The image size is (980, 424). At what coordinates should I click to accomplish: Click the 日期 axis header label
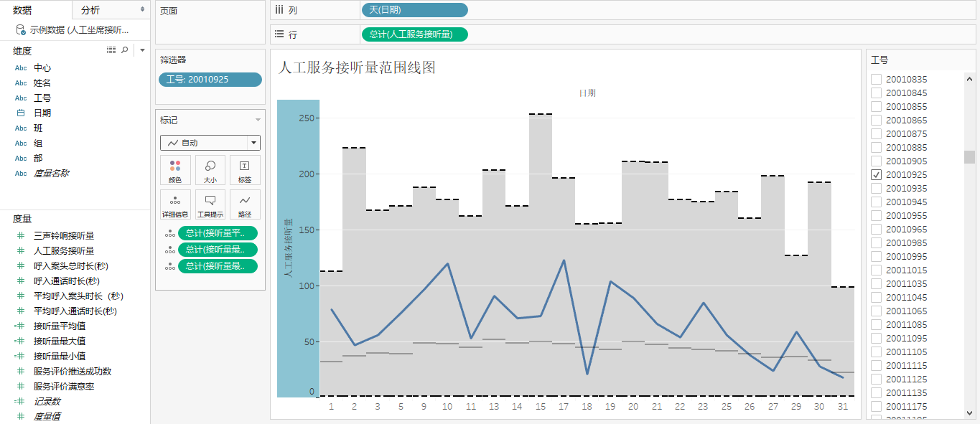[587, 93]
